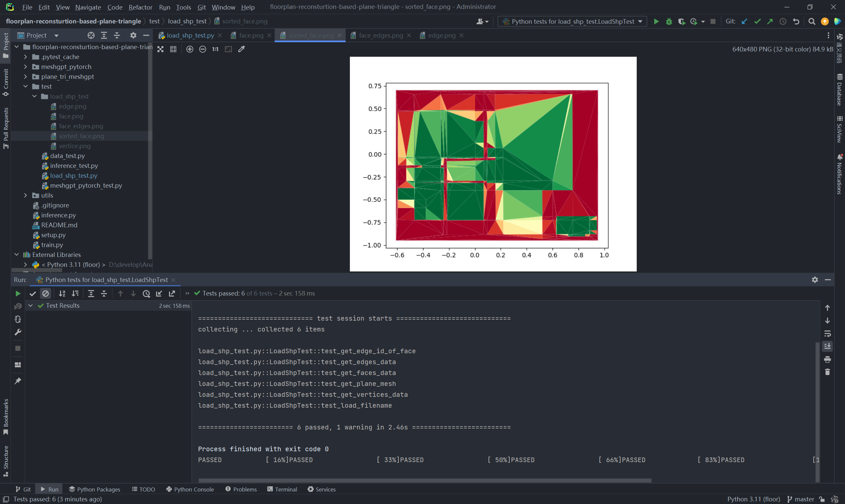Image resolution: width=845 pixels, height=504 pixels.
Task: Open Python Packages tool window
Action: coord(94,489)
